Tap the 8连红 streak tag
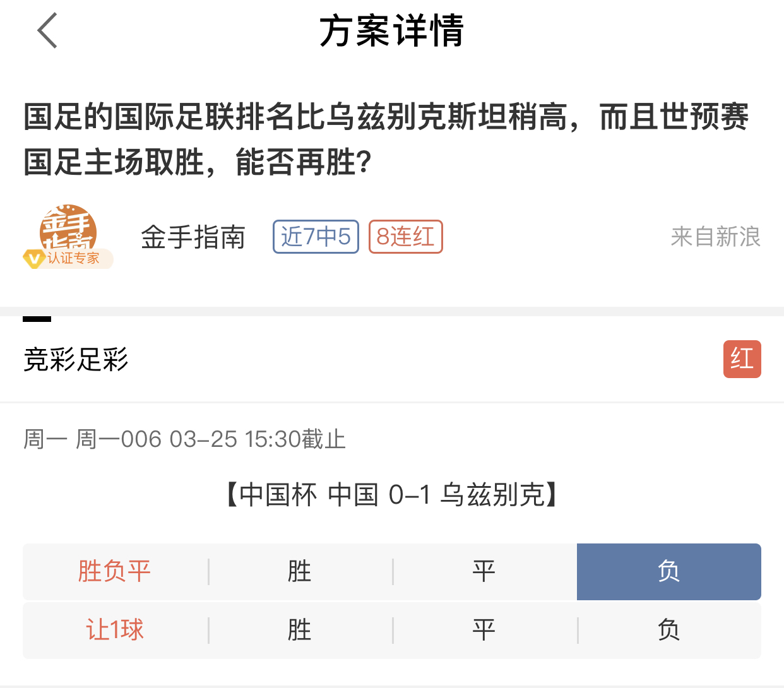 (405, 237)
